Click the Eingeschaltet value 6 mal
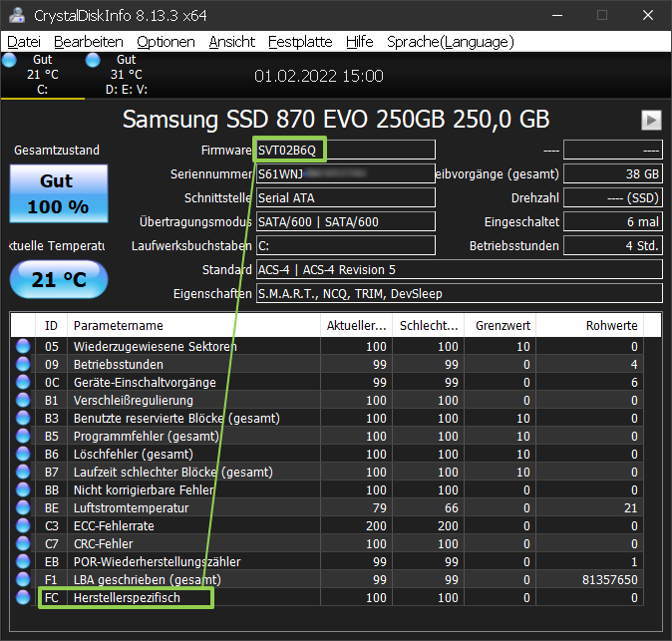This screenshot has width=672, height=641. (613, 222)
